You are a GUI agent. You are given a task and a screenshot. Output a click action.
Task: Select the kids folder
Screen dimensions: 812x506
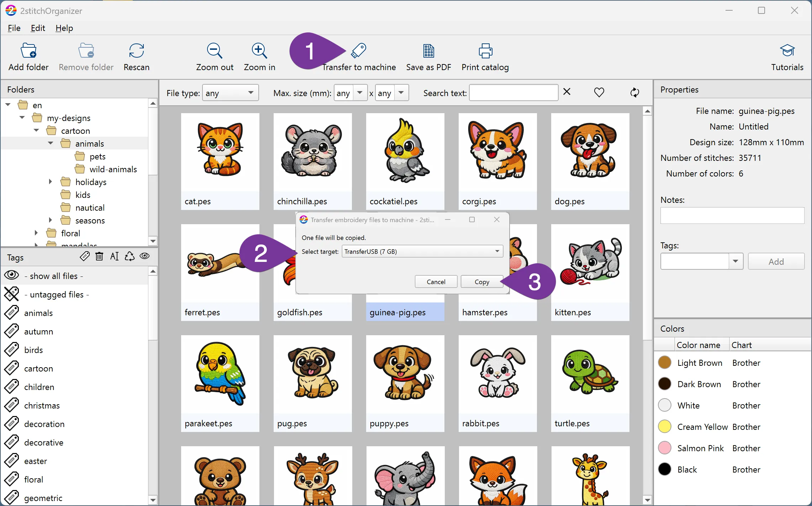83,195
